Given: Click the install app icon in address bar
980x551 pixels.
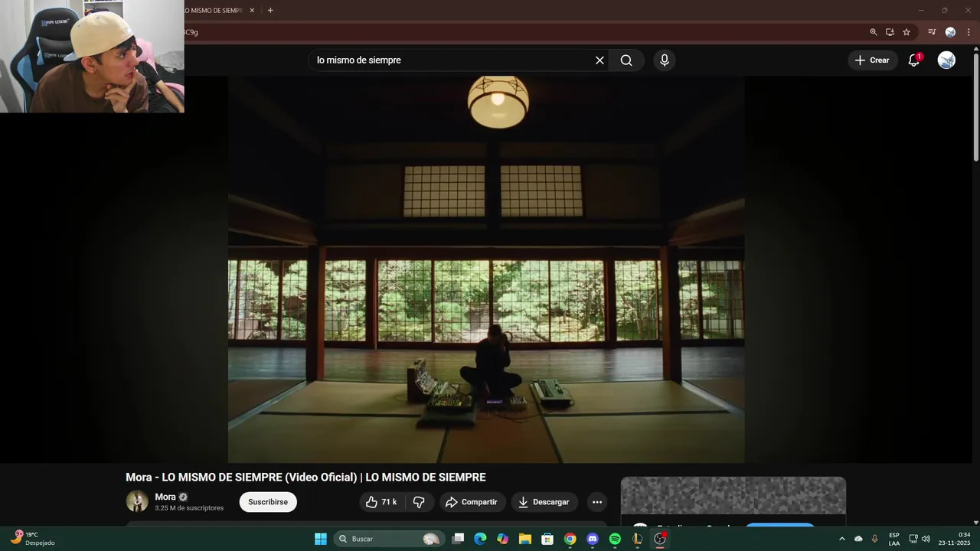Looking at the screenshot, I should [x=890, y=32].
